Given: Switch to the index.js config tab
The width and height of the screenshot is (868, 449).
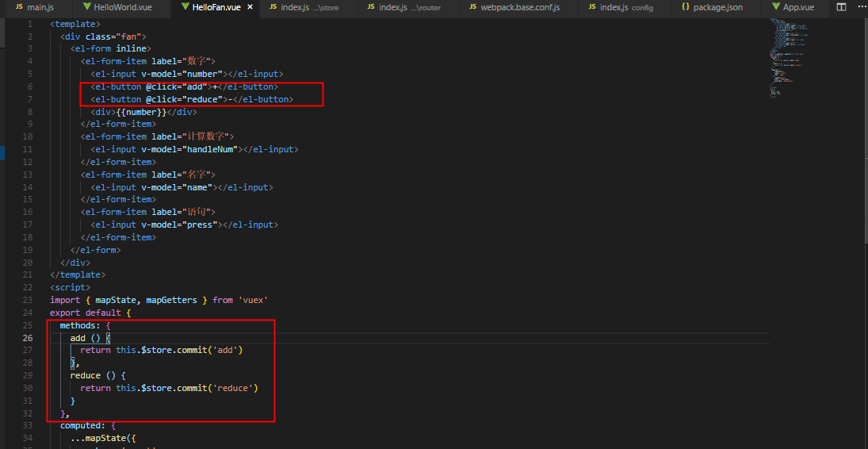Looking at the screenshot, I should point(621,7).
